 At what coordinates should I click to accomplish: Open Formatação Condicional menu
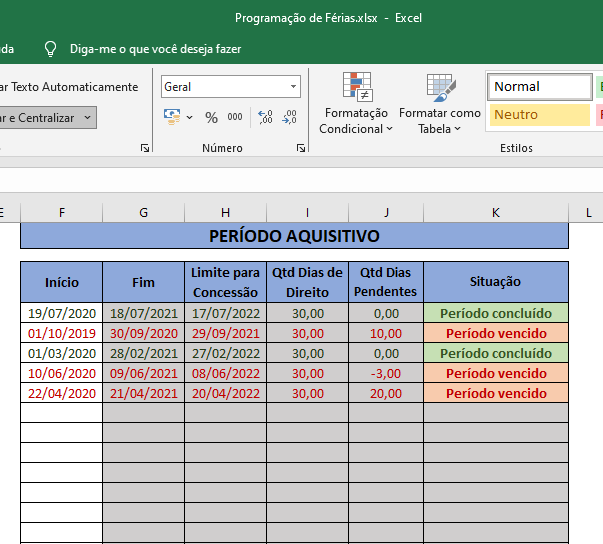pyautogui.click(x=356, y=104)
